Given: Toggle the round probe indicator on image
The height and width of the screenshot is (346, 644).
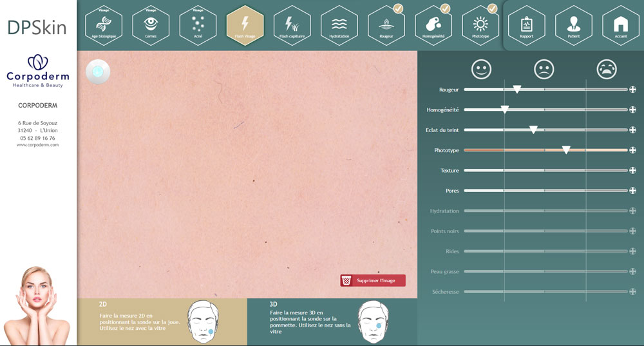Looking at the screenshot, I should point(98,72).
